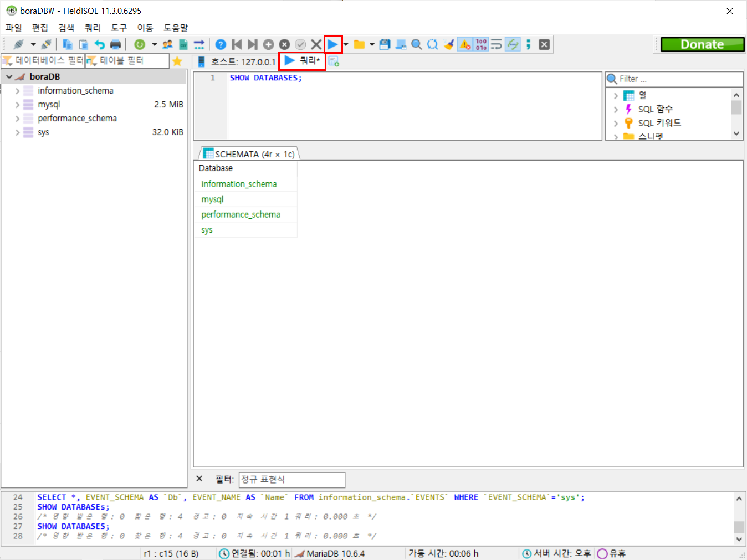Open dropdown next to folder icon
The height and width of the screenshot is (560, 747).
[372, 44]
